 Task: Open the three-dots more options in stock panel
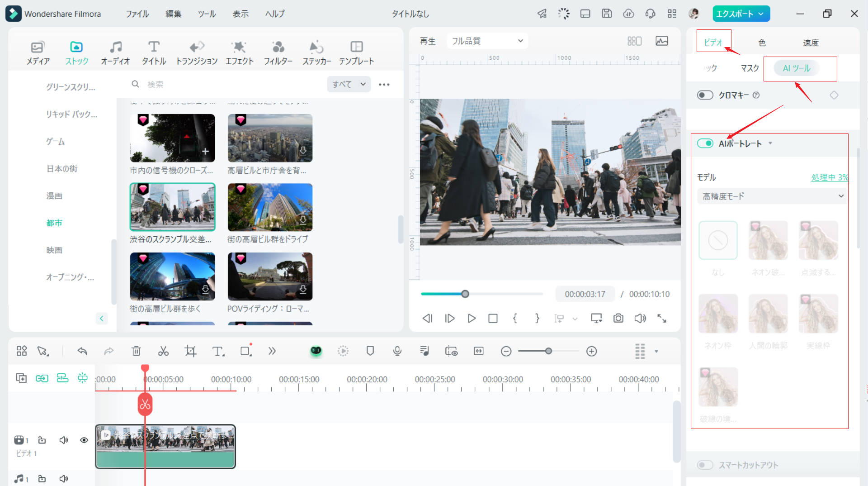(384, 85)
